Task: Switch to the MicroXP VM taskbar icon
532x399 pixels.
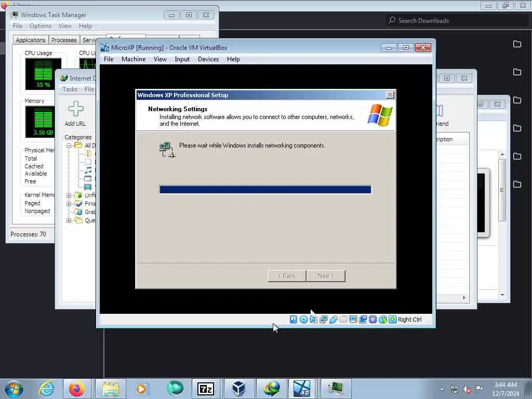Action: pyautogui.click(x=302, y=389)
